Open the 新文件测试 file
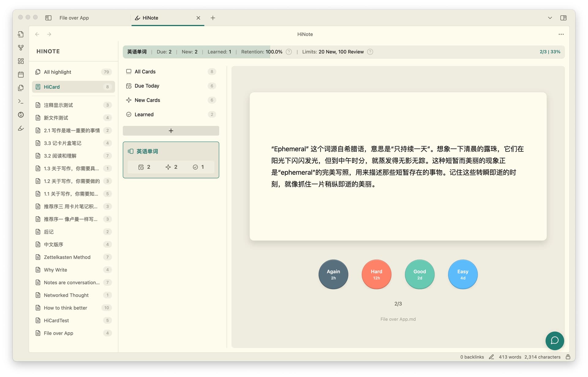588x377 pixels. 73,118
